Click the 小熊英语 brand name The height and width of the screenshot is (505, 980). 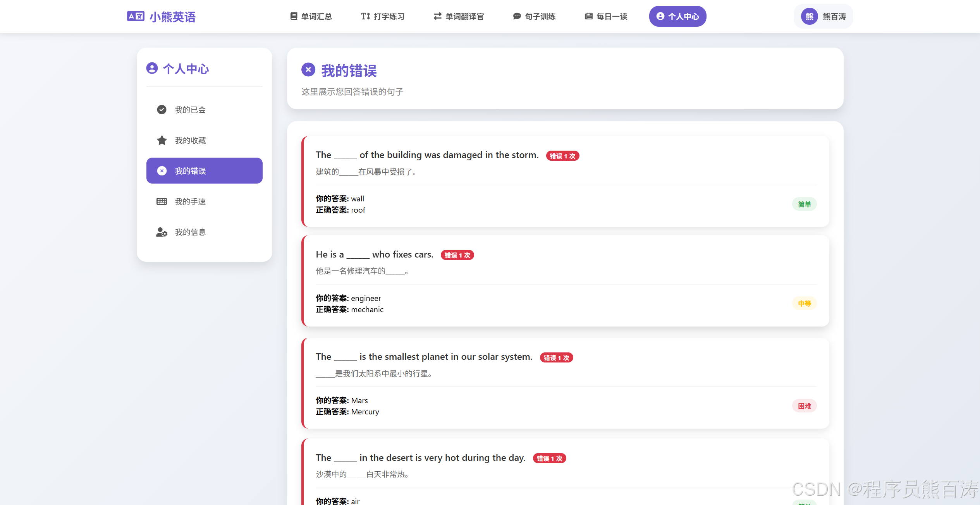point(173,17)
